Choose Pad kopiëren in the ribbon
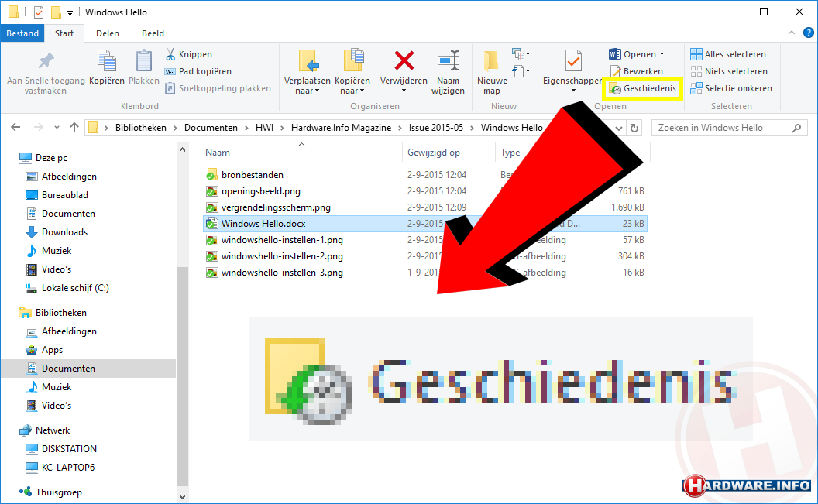818x504 pixels. [x=198, y=71]
